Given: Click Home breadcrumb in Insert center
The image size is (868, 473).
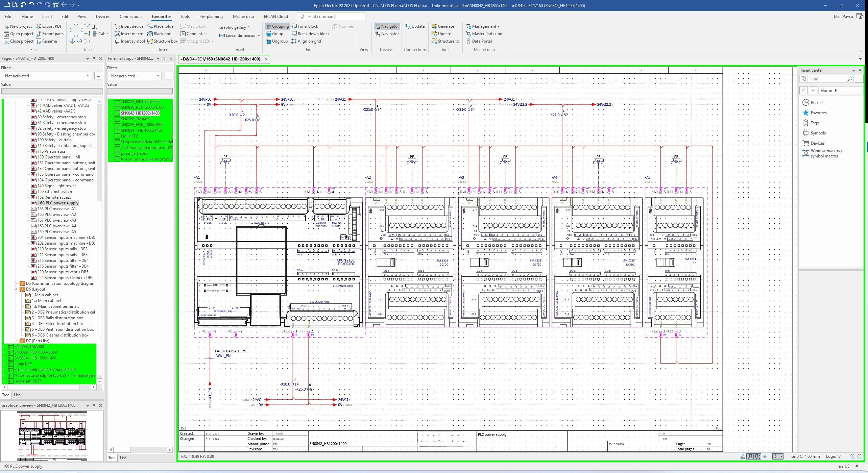Looking at the screenshot, I should [x=826, y=91].
